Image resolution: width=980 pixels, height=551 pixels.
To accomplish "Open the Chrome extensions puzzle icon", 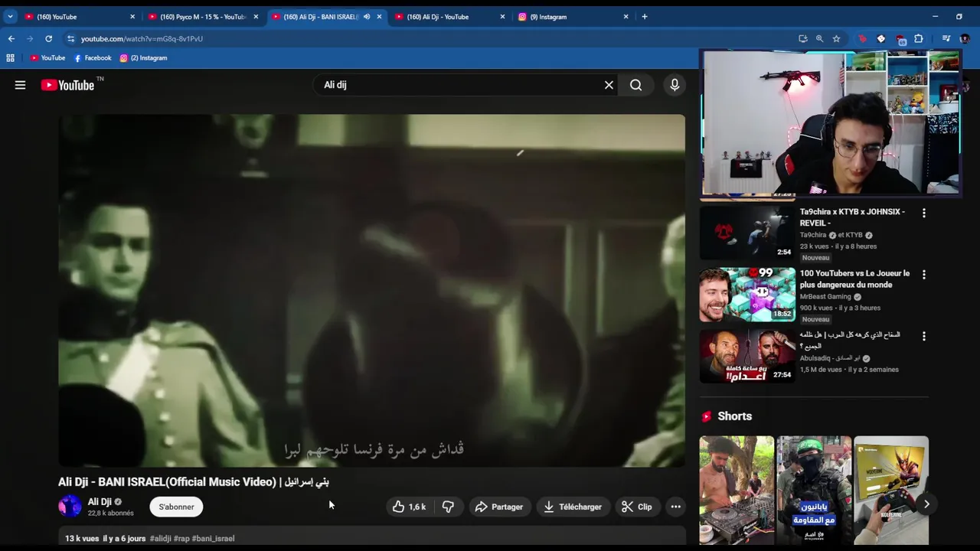I will (919, 38).
